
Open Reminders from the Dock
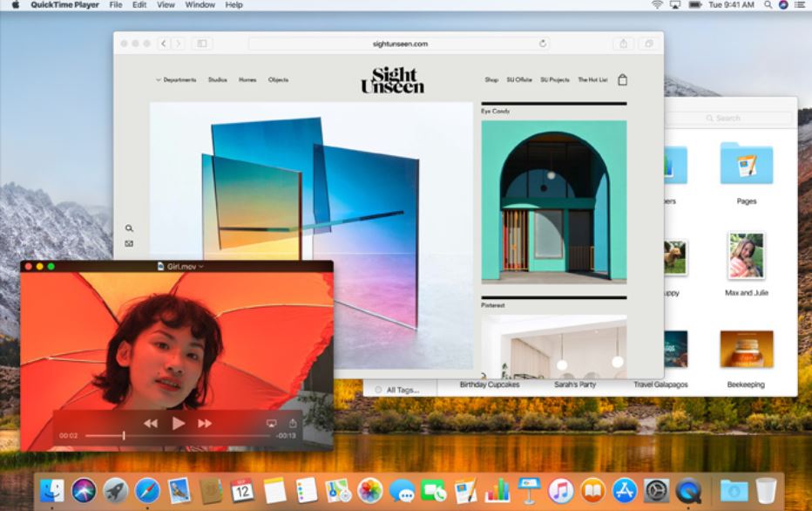(x=306, y=490)
